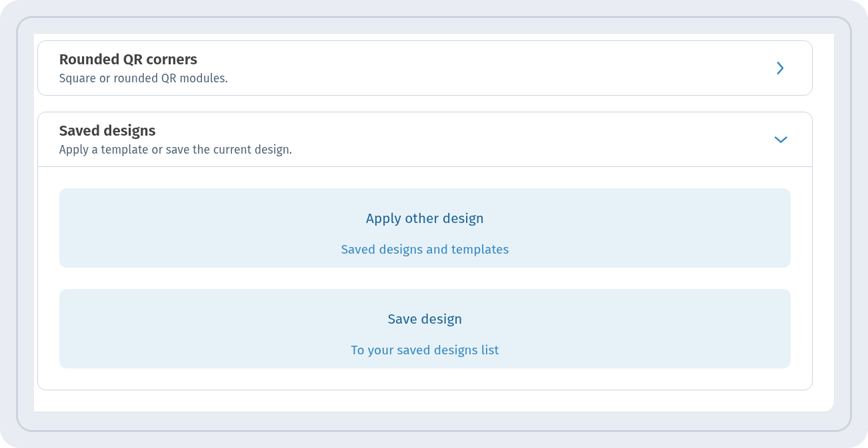Collapse Saved designs with down chevron
Viewport: 868px width, 448px height.
pyautogui.click(x=781, y=140)
